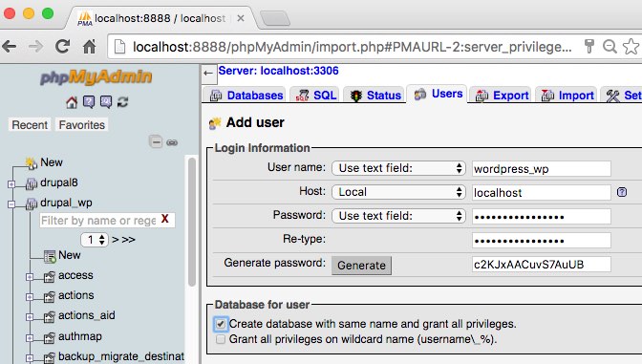This screenshot has height=364, width=642.
Task: Switch to the SQL tab
Action: 315,95
